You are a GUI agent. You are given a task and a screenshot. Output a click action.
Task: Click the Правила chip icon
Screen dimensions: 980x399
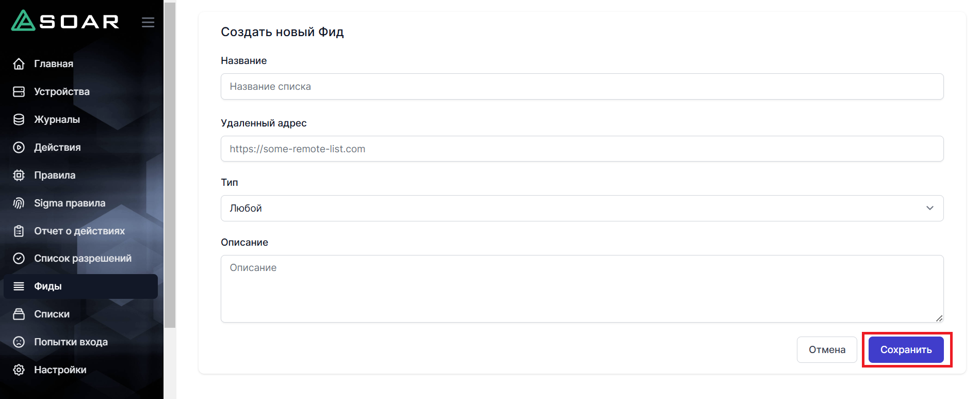(19, 175)
